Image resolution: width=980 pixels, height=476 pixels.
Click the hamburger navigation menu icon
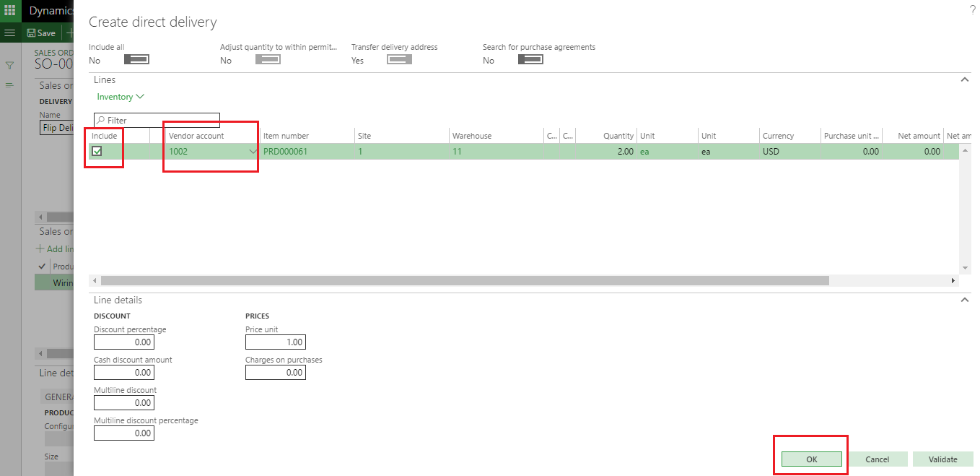click(x=10, y=33)
